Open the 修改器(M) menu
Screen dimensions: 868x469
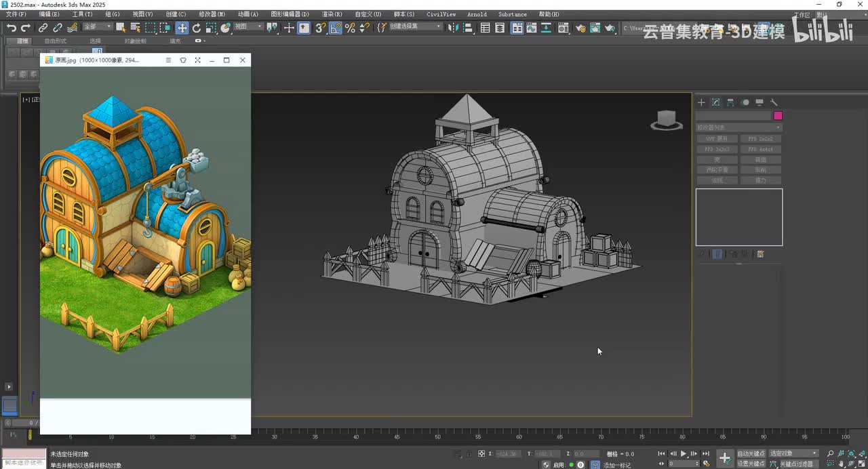point(212,14)
